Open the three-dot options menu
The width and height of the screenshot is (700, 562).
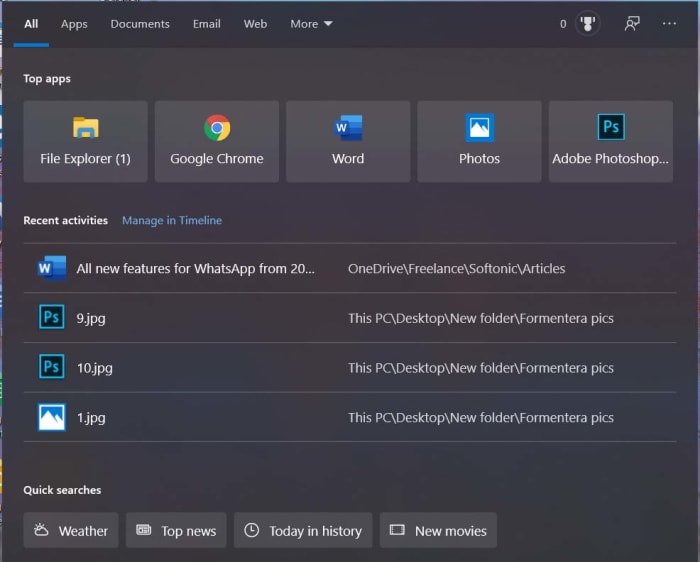click(669, 24)
